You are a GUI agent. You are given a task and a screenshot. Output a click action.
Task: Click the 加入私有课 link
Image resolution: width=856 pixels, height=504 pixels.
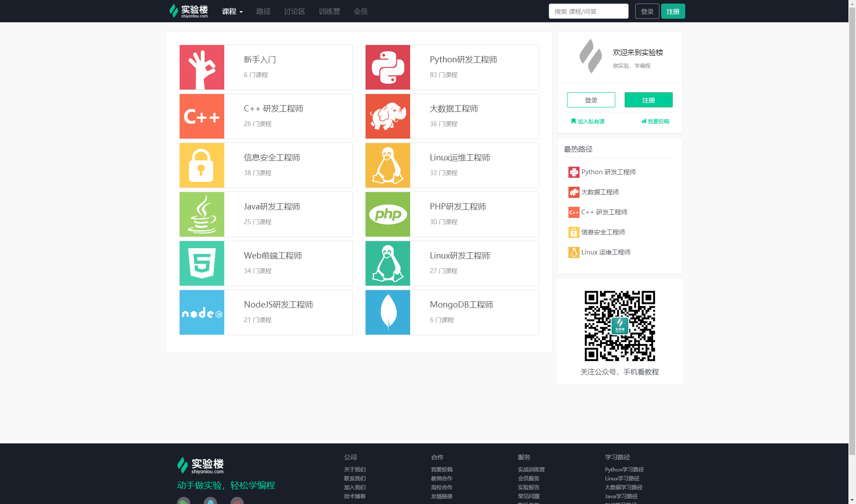588,121
